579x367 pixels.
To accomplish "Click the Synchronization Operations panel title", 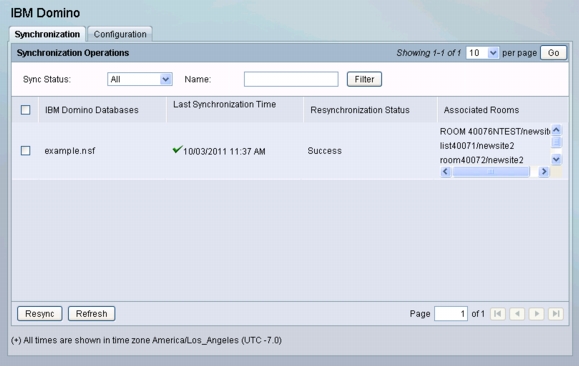I will (73, 53).
